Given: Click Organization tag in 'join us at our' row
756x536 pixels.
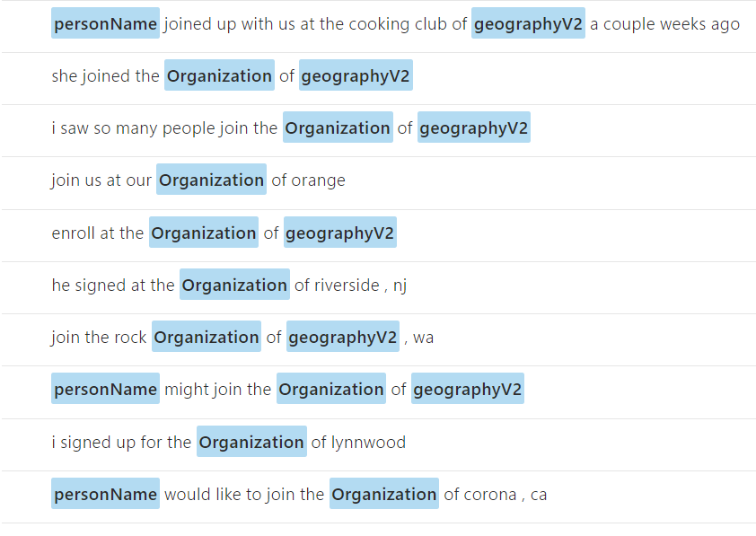Looking at the screenshot, I should (211, 180).
